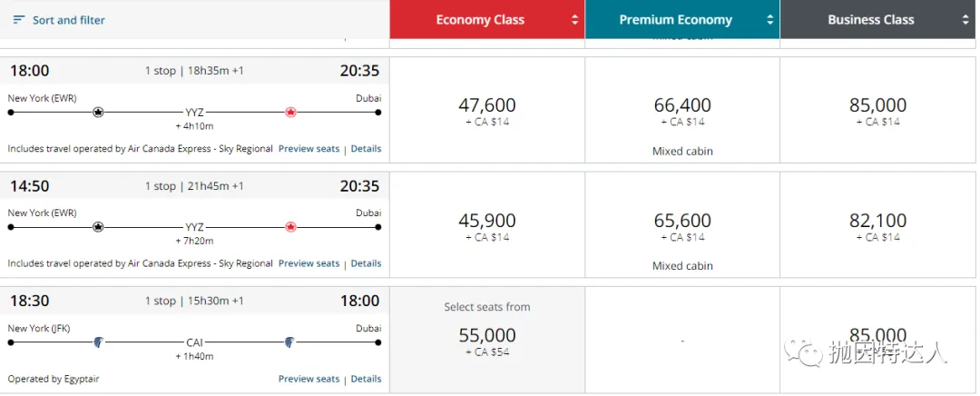Sort by Economy Class column arrows
Screen dimensions: 980x396
pos(574,20)
